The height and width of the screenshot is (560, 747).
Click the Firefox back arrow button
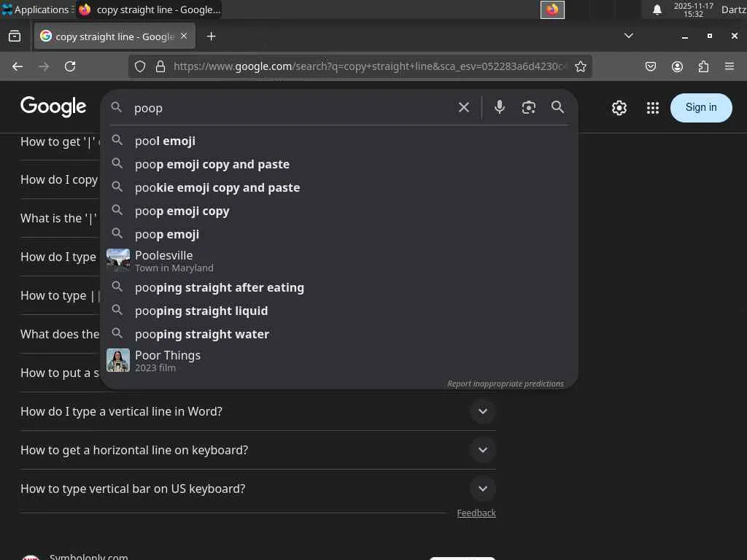(x=18, y=66)
